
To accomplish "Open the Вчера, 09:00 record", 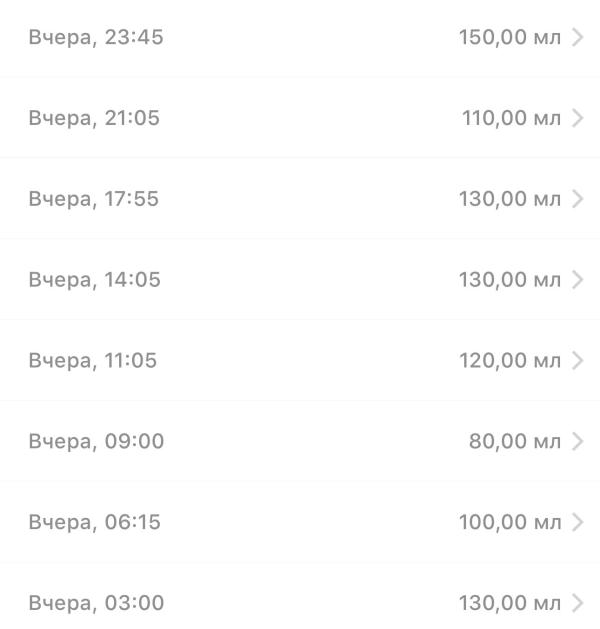I will [x=96, y=442].
